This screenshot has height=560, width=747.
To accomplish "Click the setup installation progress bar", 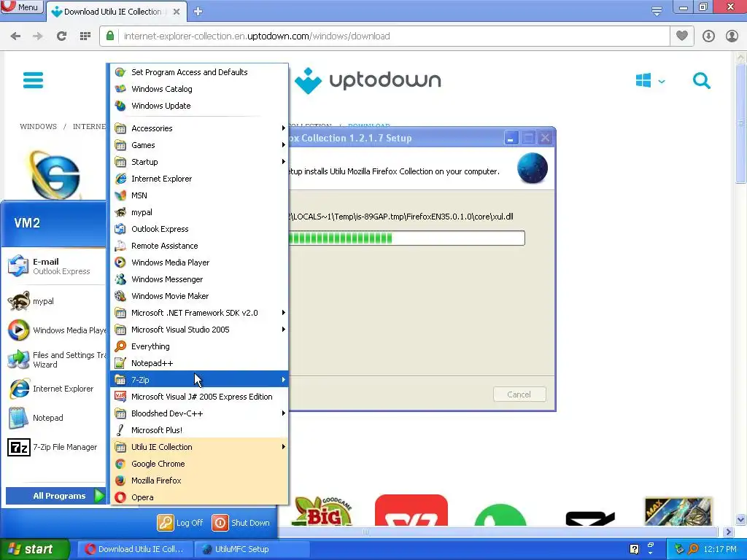I will (x=406, y=238).
